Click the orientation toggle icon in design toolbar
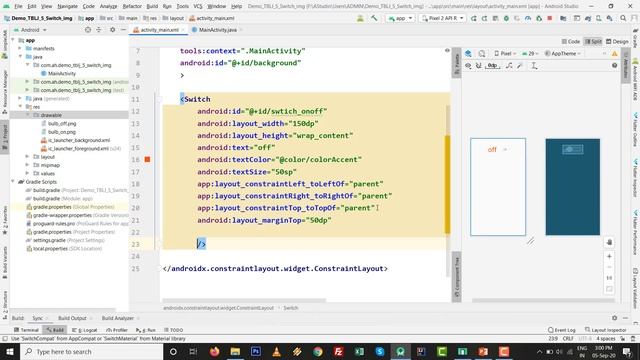 point(482,53)
